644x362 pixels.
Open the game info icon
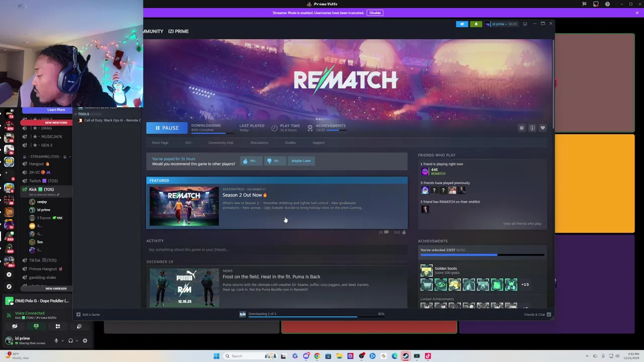click(x=532, y=128)
